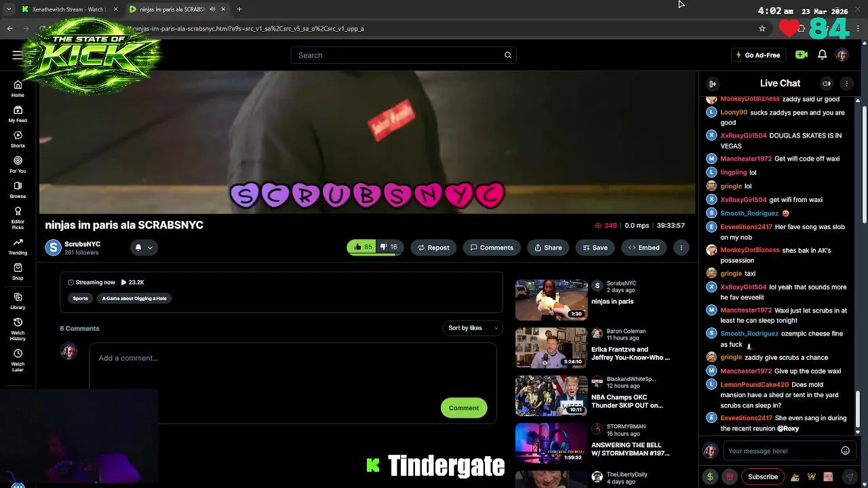Open the For You section
Viewport: 868px width, 488px height.
pyautogui.click(x=18, y=165)
